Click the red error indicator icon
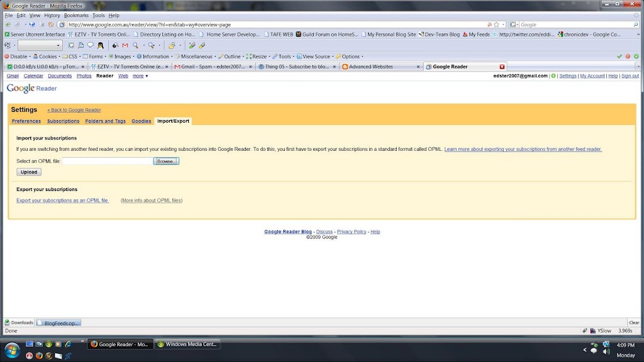The height and width of the screenshot is (362, 644). click(x=628, y=57)
